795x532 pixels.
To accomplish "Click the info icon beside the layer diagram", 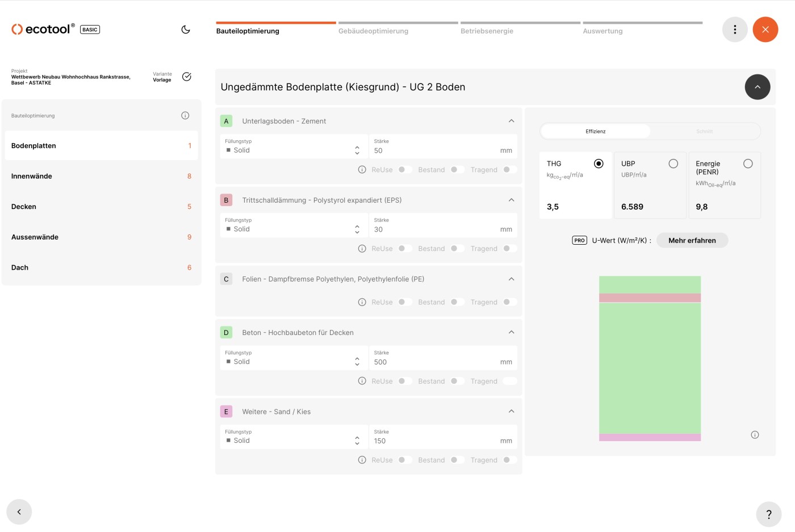I will [755, 435].
